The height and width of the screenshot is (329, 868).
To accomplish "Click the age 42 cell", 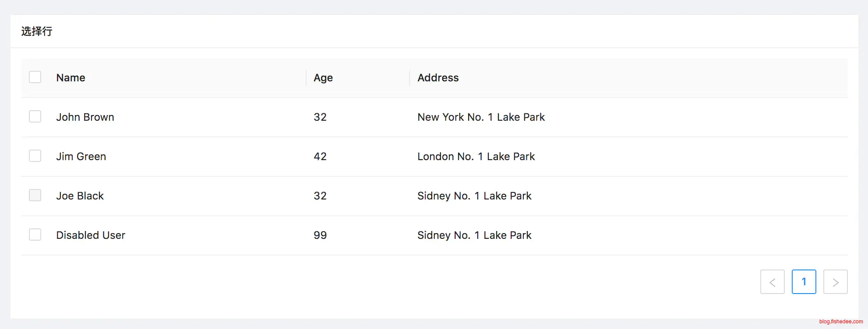I will coord(320,157).
